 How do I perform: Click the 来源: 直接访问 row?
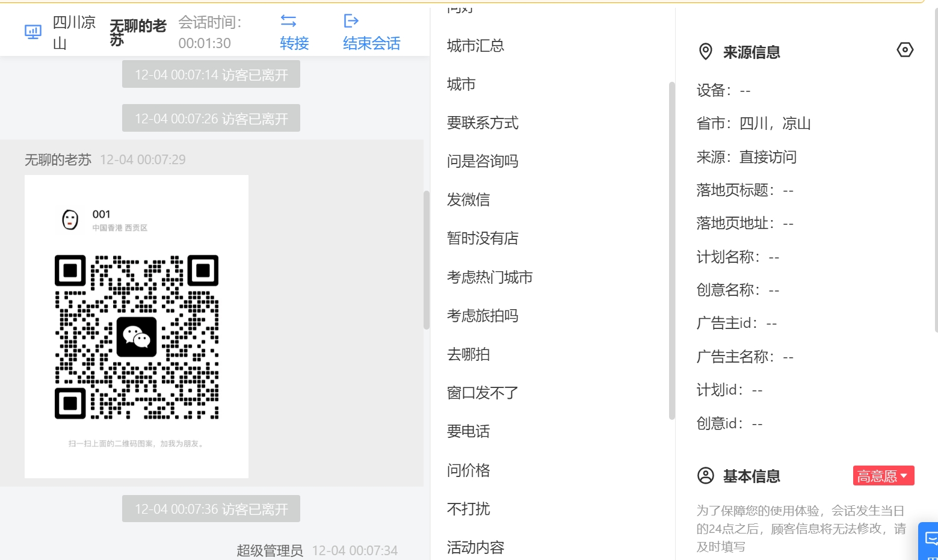746,157
